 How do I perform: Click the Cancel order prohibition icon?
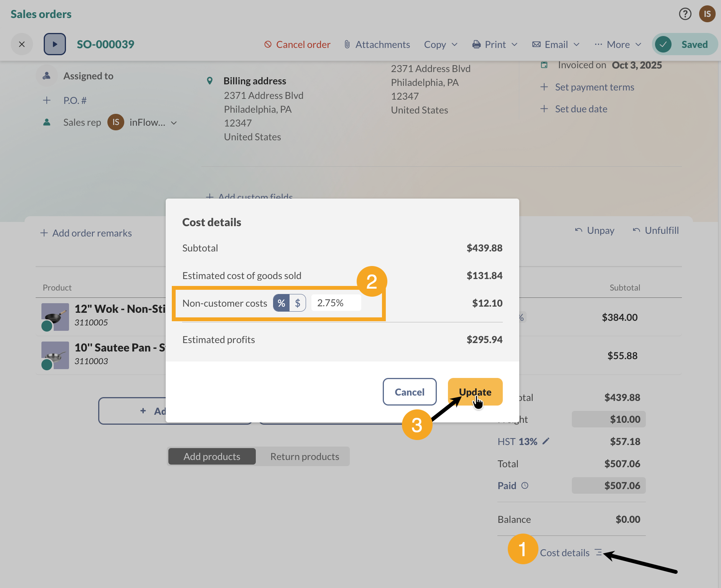click(x=268, y=44)
